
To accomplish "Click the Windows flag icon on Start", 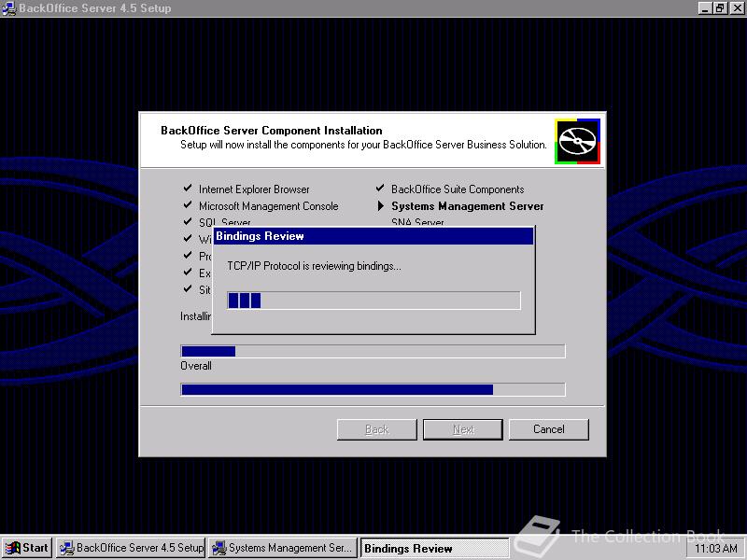I will (x=13, y=548).
